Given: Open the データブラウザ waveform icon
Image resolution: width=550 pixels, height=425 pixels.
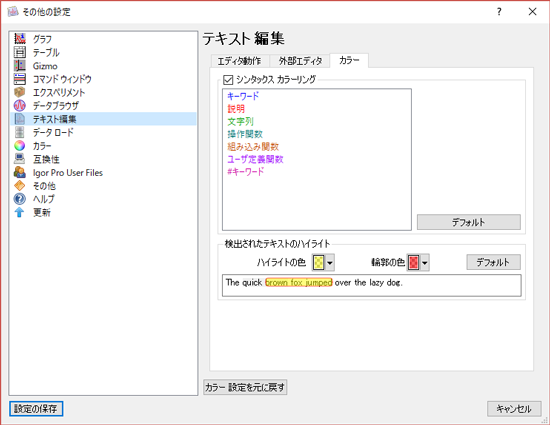Looking at the screenshot, I should point(20,106).
